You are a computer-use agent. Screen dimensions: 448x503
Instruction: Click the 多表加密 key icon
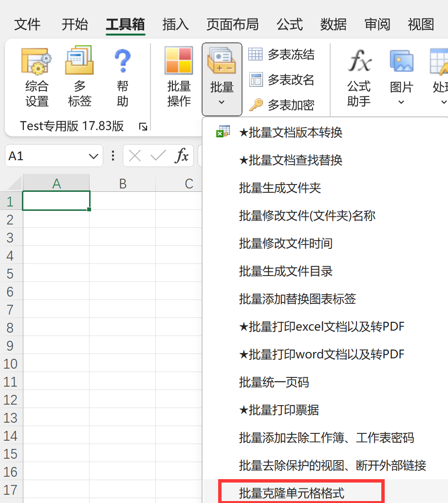coord(256,105)
